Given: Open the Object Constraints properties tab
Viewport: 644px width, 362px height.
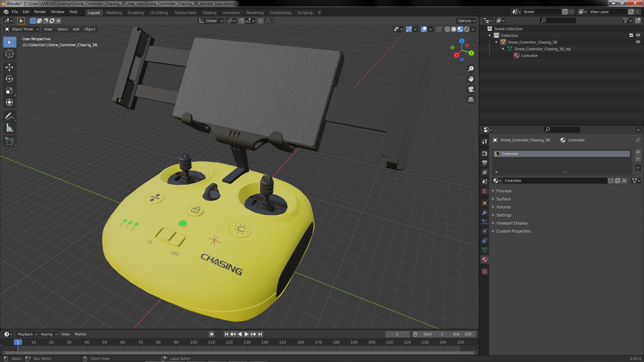Looking at the screenshot, I should 484,241.
